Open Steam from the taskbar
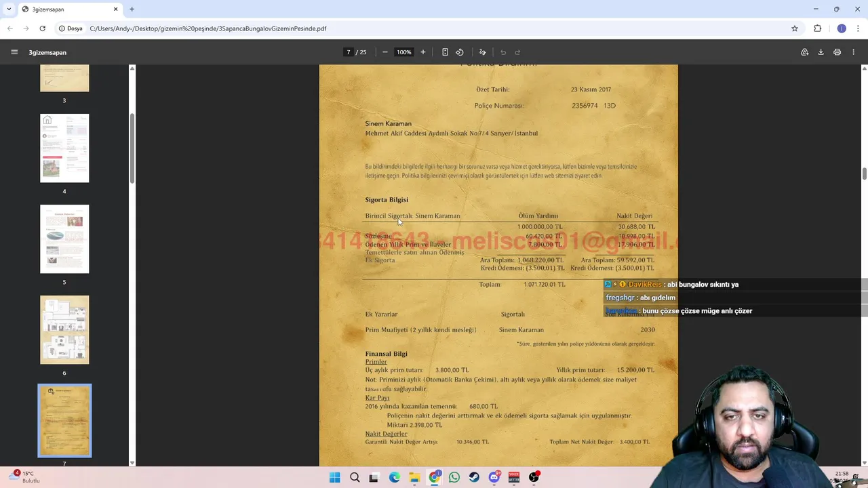This screenshot has width=868, height=488. [x=474, y=477]
